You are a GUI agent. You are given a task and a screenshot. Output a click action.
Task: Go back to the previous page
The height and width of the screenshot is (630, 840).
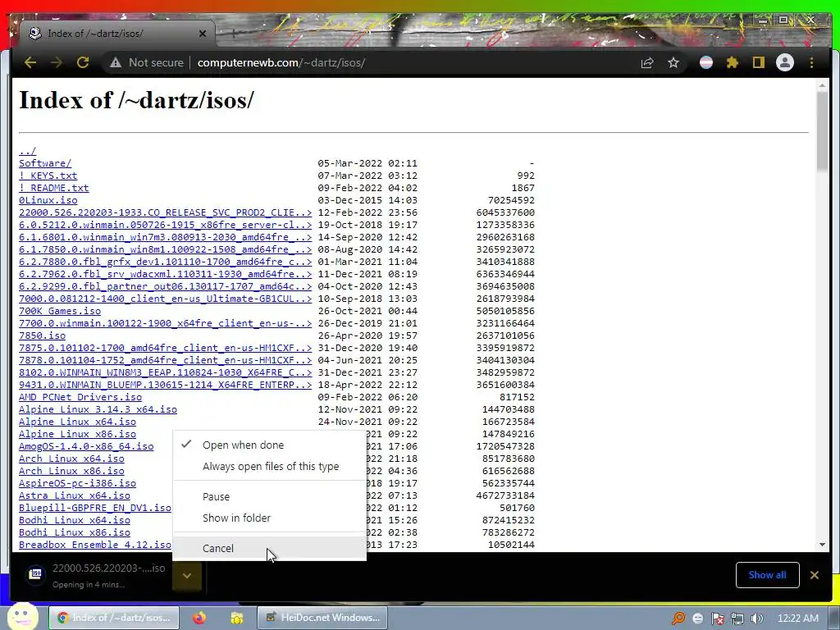30,62
